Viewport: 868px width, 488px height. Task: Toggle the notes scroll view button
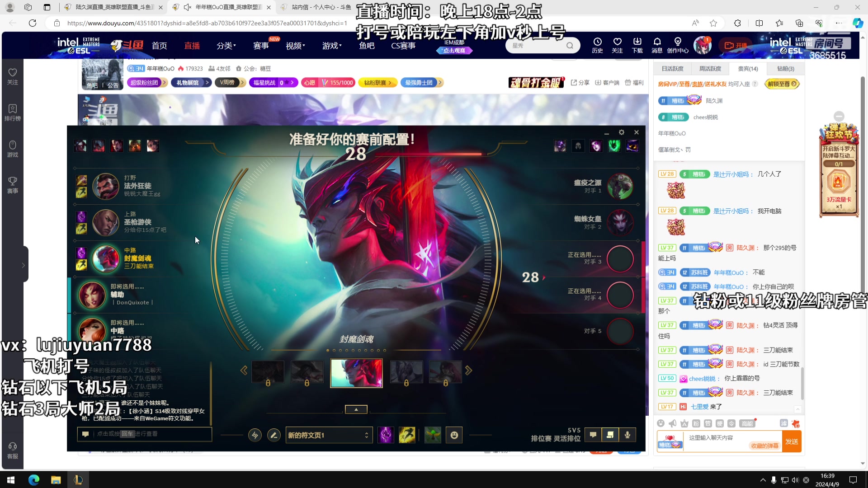(610, 435)
